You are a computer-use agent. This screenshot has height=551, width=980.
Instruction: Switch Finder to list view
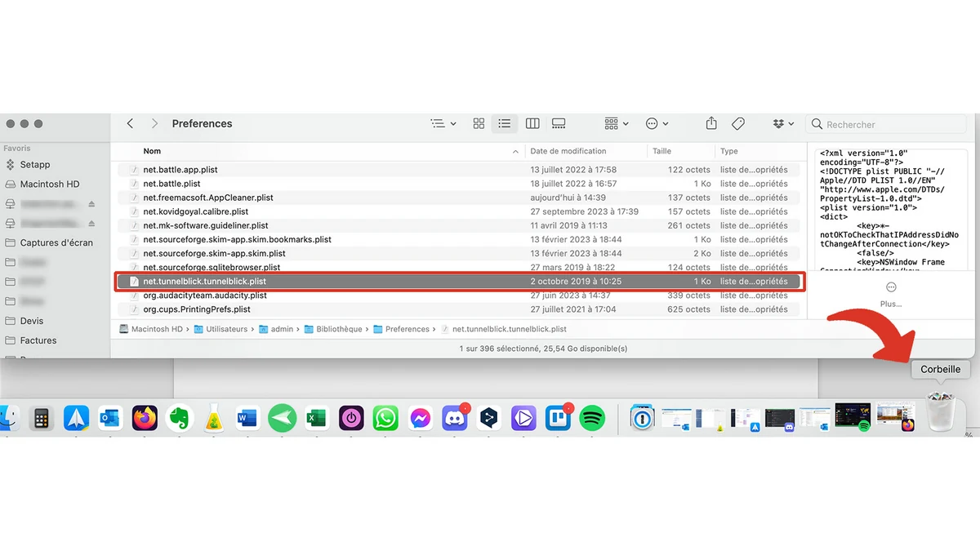click(x=505, y=123)
